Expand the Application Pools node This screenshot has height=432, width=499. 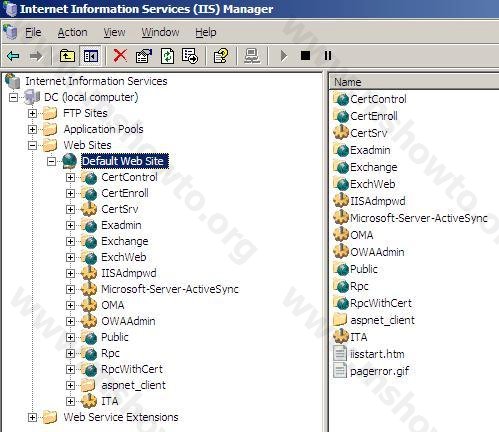pos(32,129)
